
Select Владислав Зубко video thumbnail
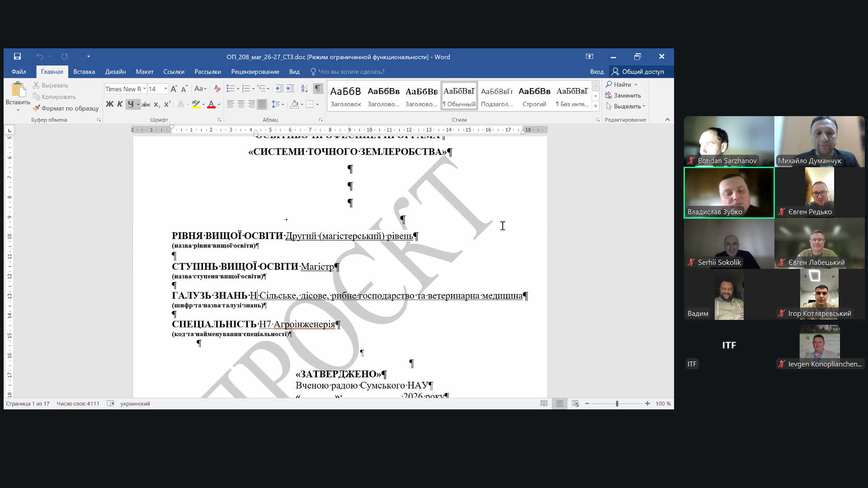pos(729,193)
